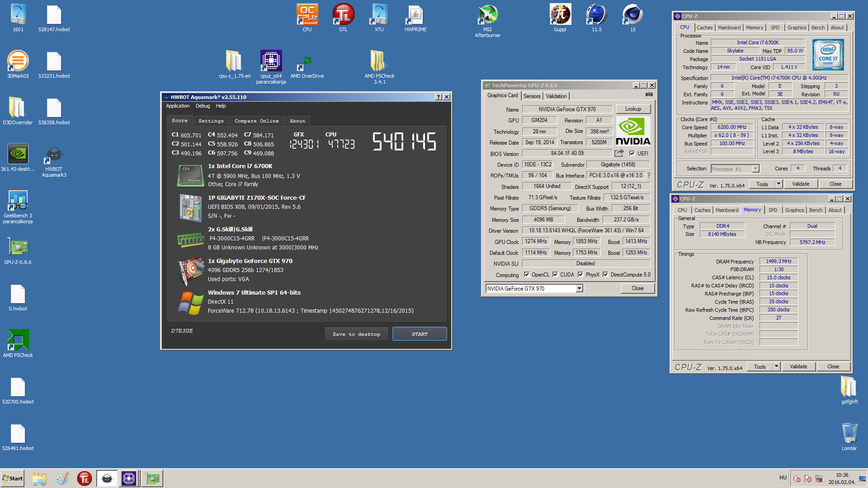This screenshot has height=488, width=868.
Task: Switch to GPU-Z Sensors tab
Action: pos(532,96)
